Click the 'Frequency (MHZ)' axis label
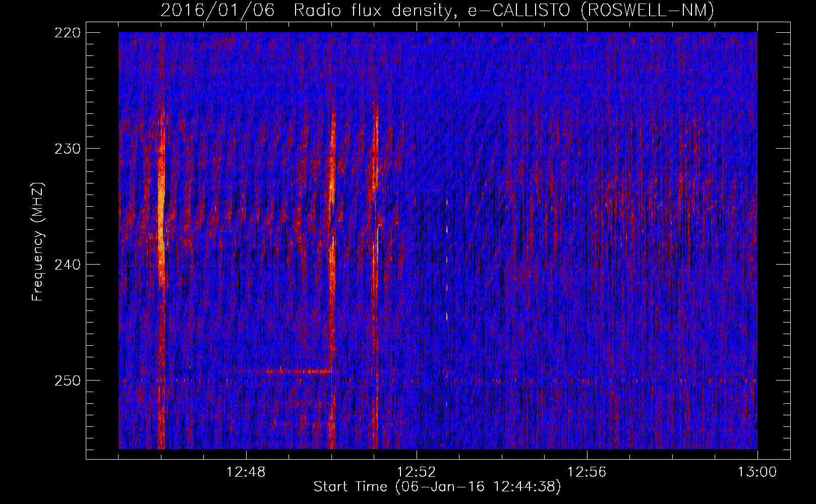816x504 pixels. (38, 242)
